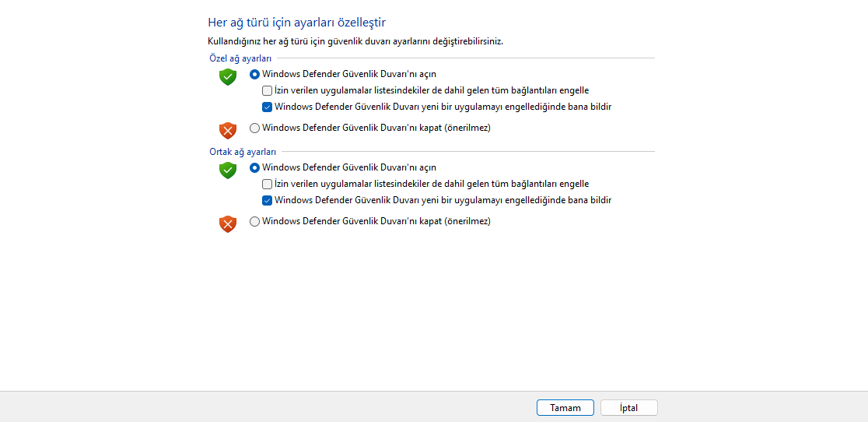The height and width of the screenshot is (422, 868).
Task: Click green shield icon under Ortak ağ ayarları
Action: (x=228, y=171)
